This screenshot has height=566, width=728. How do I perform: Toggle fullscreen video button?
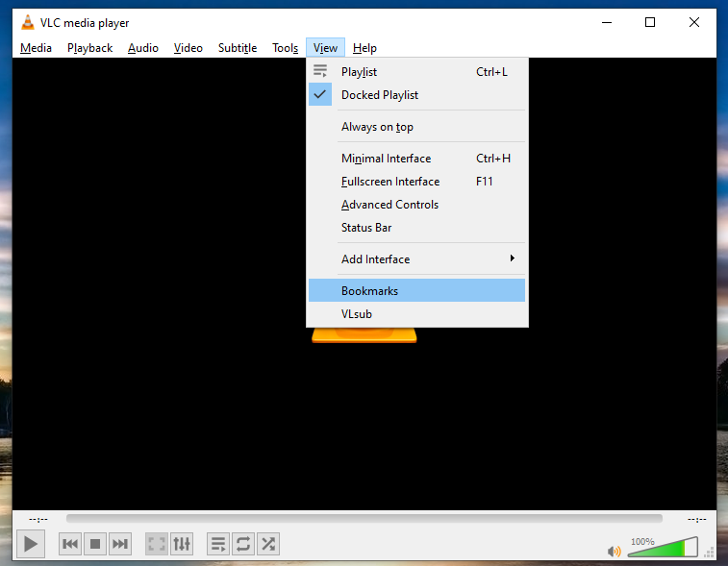tap(157, 544)
